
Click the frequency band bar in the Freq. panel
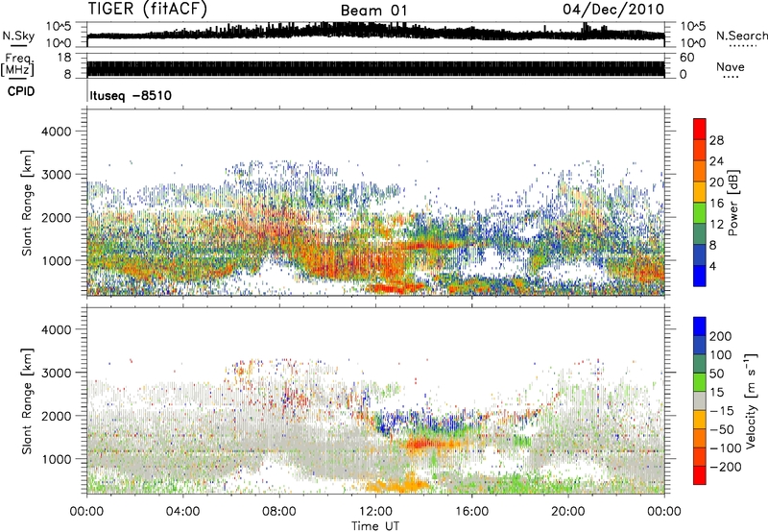pos(375,68)
